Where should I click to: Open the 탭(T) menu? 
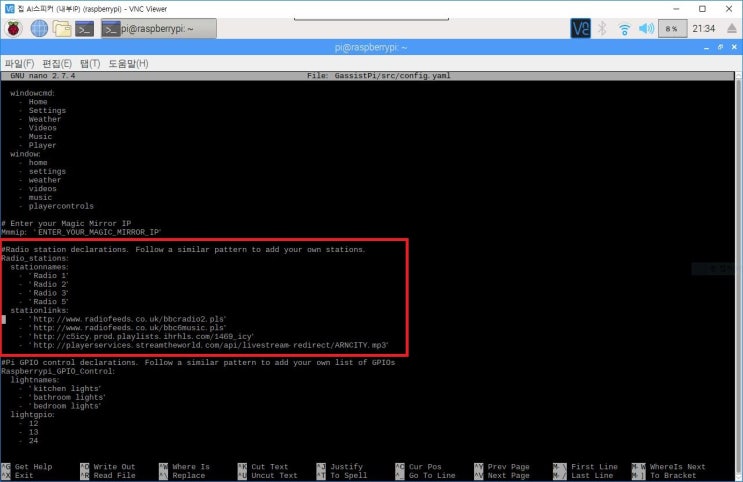[x=90, y=64]
